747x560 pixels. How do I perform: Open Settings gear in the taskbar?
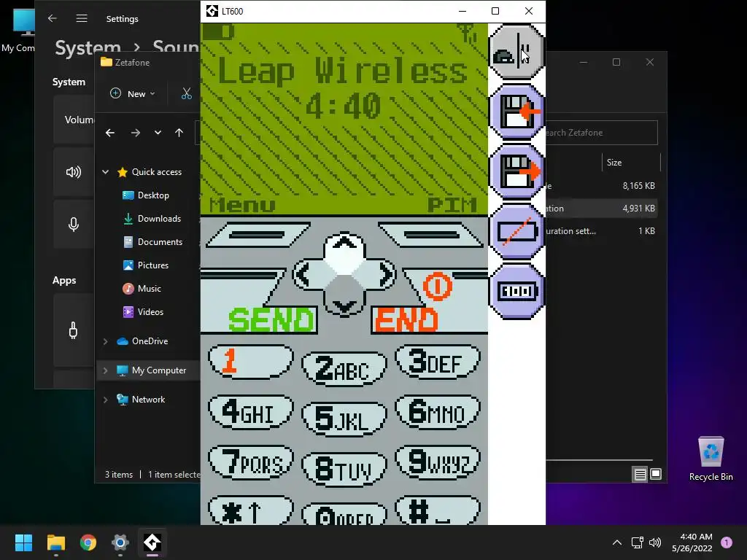pos(120,542)
